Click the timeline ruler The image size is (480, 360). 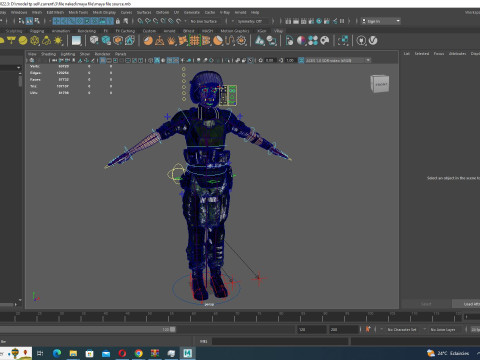click(x=232, y=317)
